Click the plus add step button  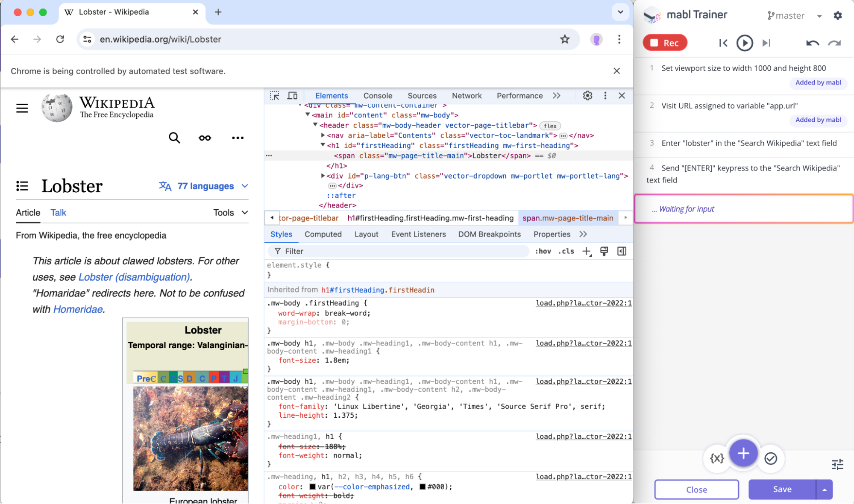tap(743, 453)
